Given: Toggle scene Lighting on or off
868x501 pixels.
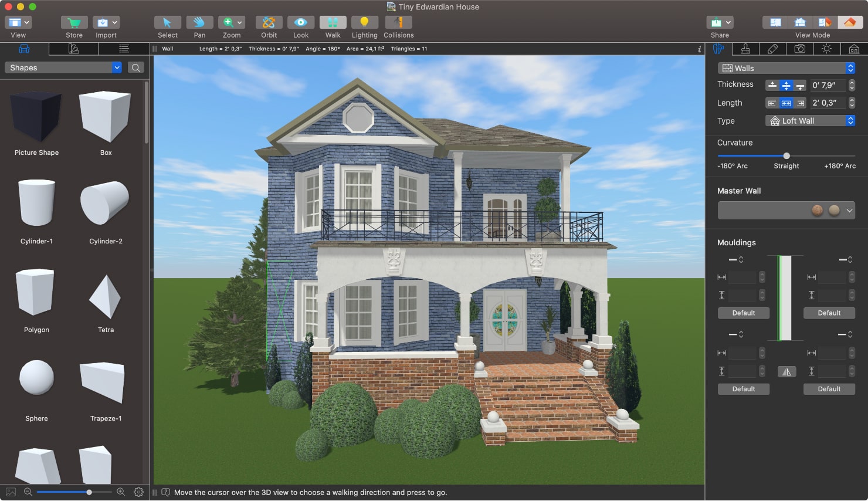Looking at the screenshot, I should pos(364,23).
